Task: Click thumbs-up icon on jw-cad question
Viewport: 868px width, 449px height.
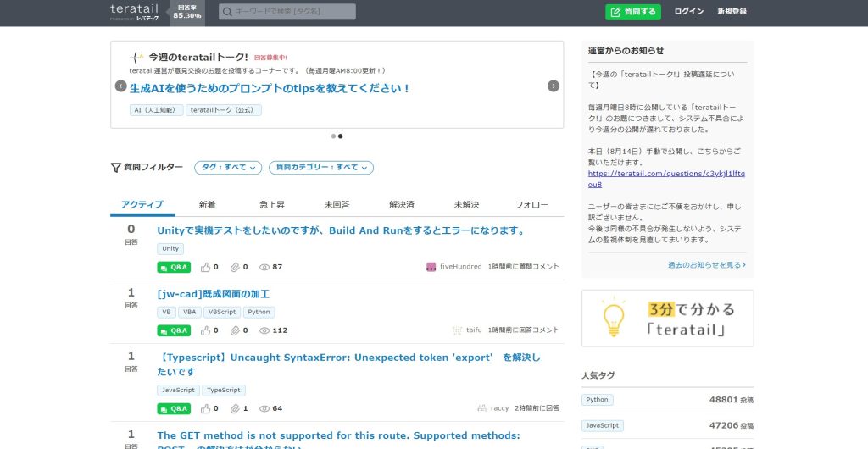Action: pyautogui.click(x=205, y=330)
